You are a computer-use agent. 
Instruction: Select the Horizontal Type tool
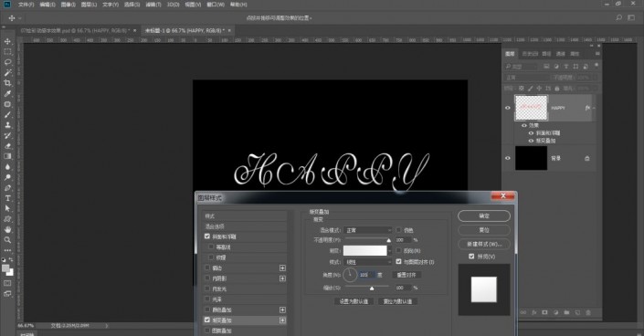(7, 198)
